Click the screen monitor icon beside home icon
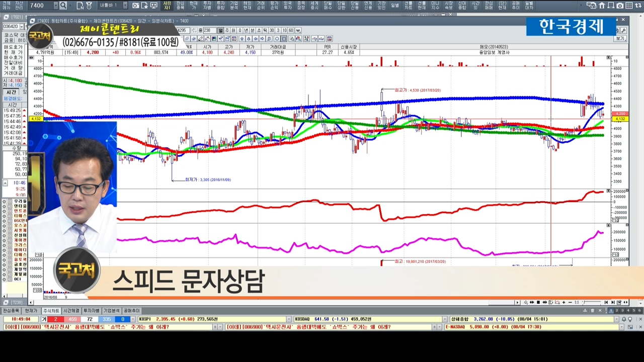The height and width of the screenshot is (362, 644). (611, 6)
